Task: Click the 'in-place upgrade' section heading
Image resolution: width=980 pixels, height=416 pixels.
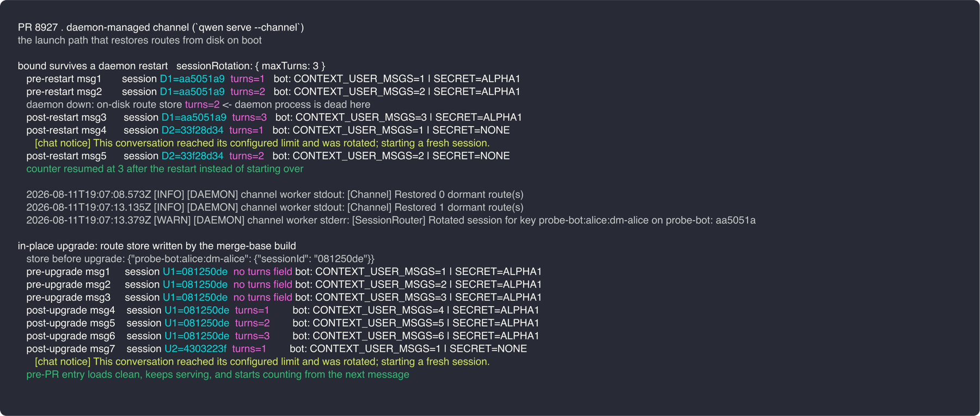Action: pyautogui.click(x=157, y=246)
